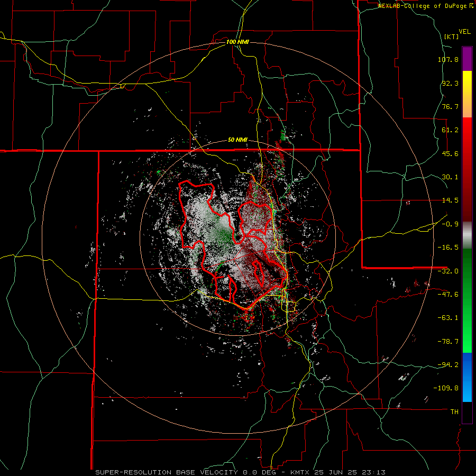Click the -78.7 velocity scale value
Viewport: 476px width, 476px height.
pos(448,342)
